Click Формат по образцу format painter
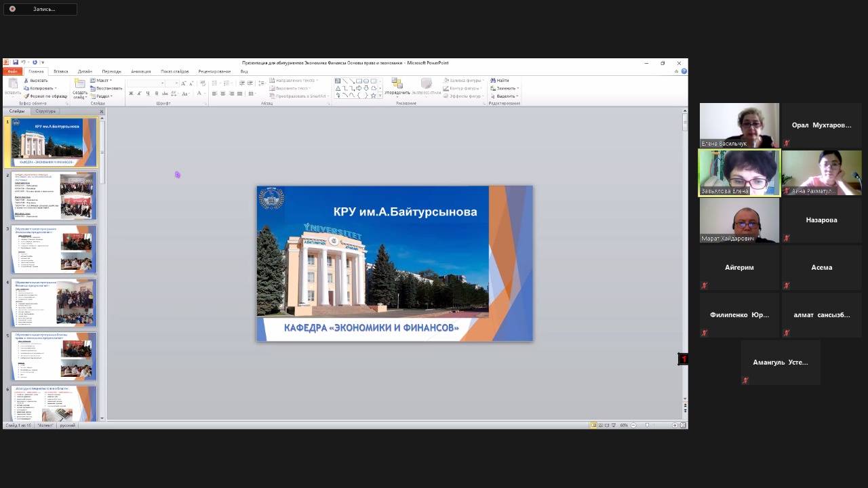Image resolution: width=868 pixels, height=488 pixels. click(45, 96)
